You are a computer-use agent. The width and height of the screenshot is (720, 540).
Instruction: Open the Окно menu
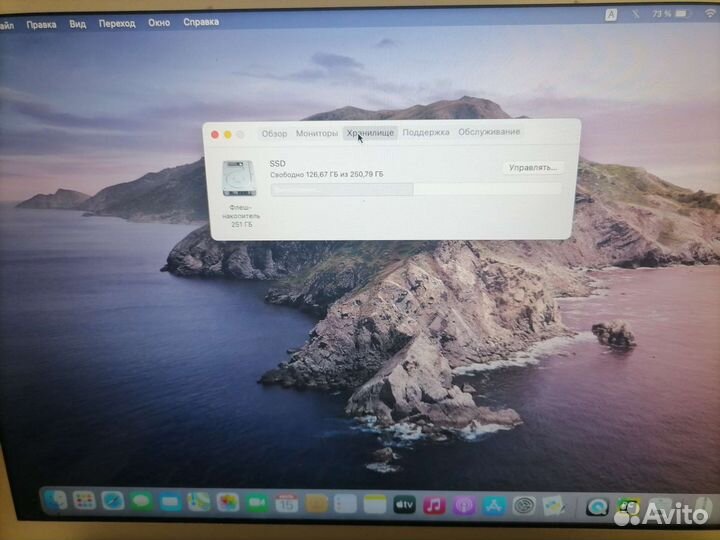click(x=159, y=22)
